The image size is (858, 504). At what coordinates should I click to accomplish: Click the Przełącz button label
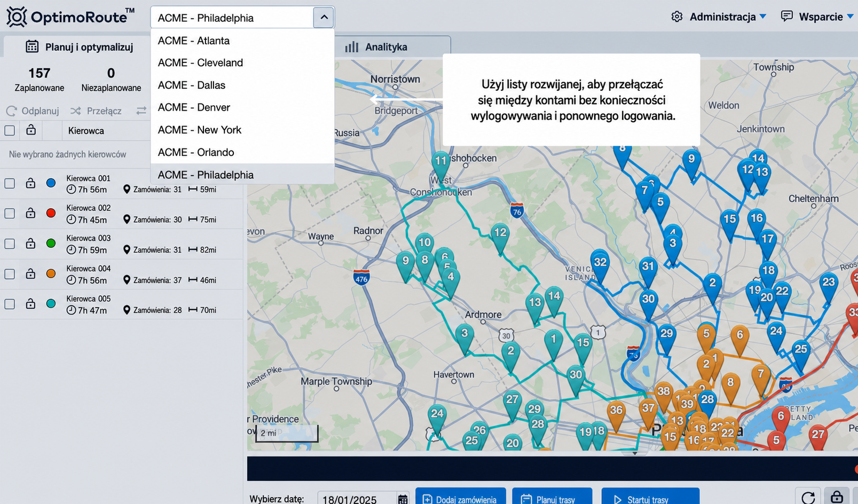pyautogui.click(x=104, y=111)
